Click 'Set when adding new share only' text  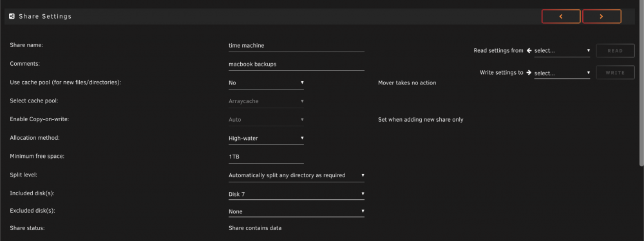[x=421, y=120]
